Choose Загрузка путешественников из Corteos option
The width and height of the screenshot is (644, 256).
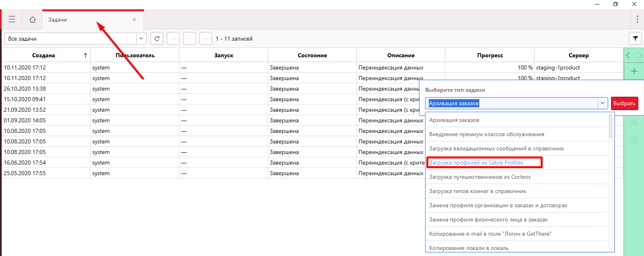pos(480,177)
